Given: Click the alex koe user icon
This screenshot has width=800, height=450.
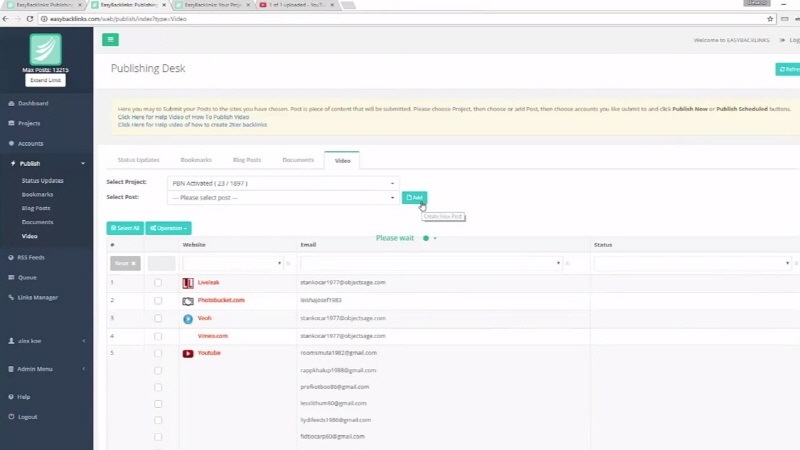Looking at the screenshot, I should click(x=11, y=341).
